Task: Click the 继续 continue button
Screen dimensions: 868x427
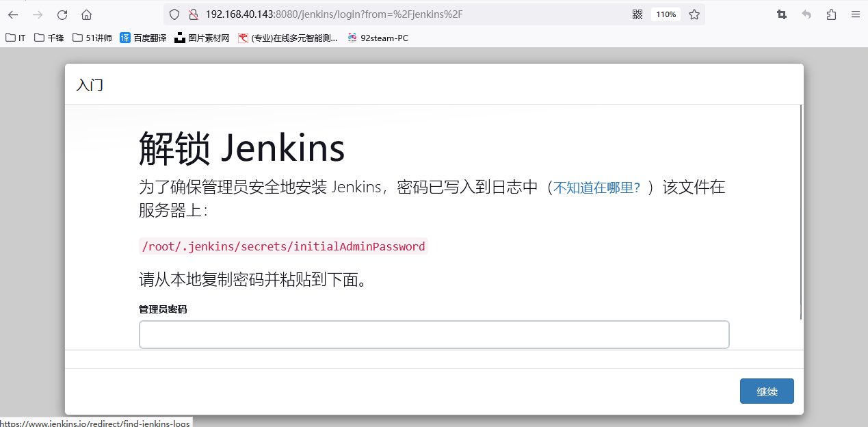Action: [x=767, y=391]
